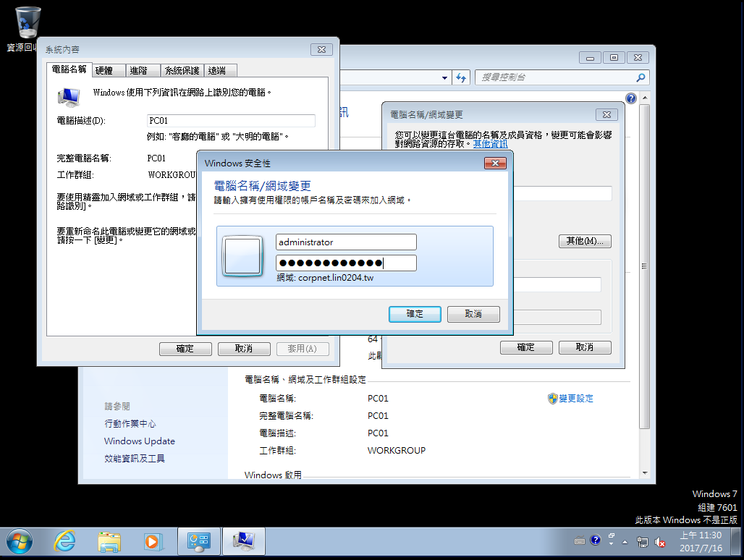Click 取消 in computer name change dialog
Viewport: 744px width, 560px height.
click(585, 347)
